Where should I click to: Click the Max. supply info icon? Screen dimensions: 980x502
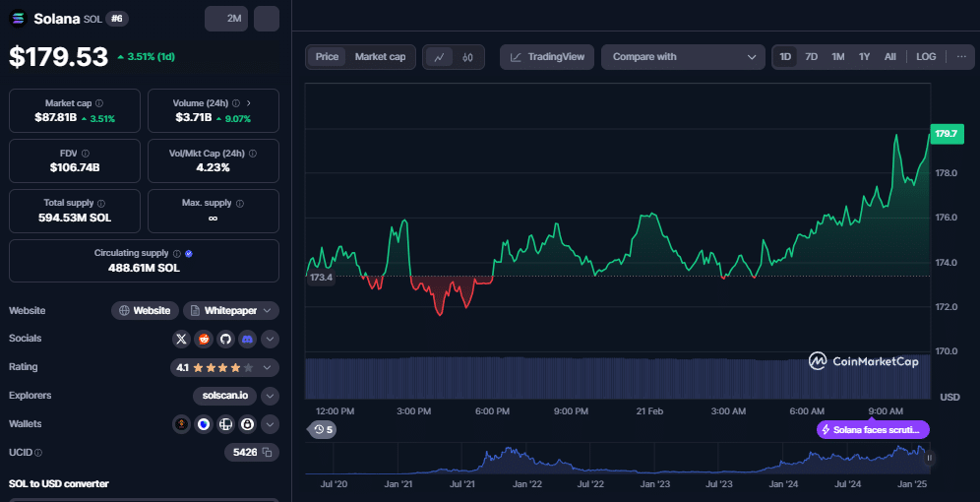click(240, 203)
